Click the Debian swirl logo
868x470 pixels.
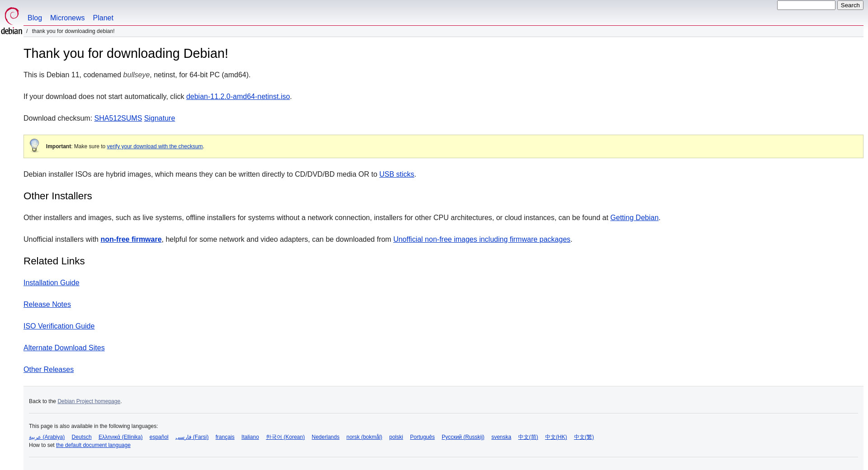tap(12, 20)
